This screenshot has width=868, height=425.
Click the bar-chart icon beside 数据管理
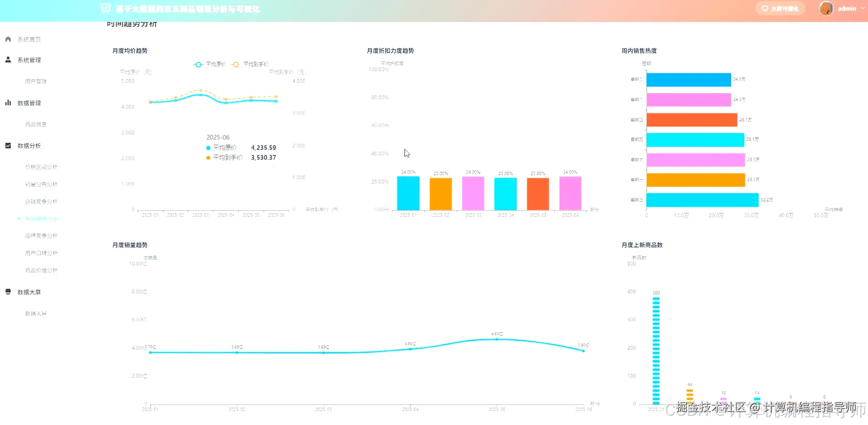pos(8,103)
